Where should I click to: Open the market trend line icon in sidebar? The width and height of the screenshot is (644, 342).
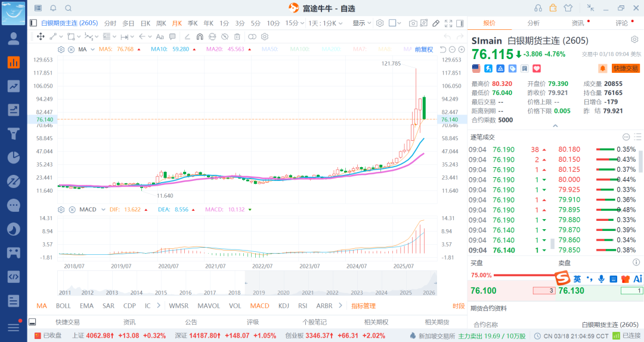pos(14,86)
